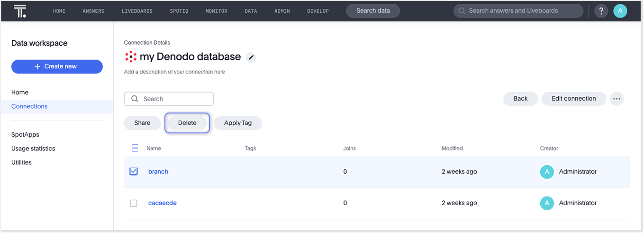Open the help question mark icon
Viewport: 644px width, 235px height.
(601, 11)
